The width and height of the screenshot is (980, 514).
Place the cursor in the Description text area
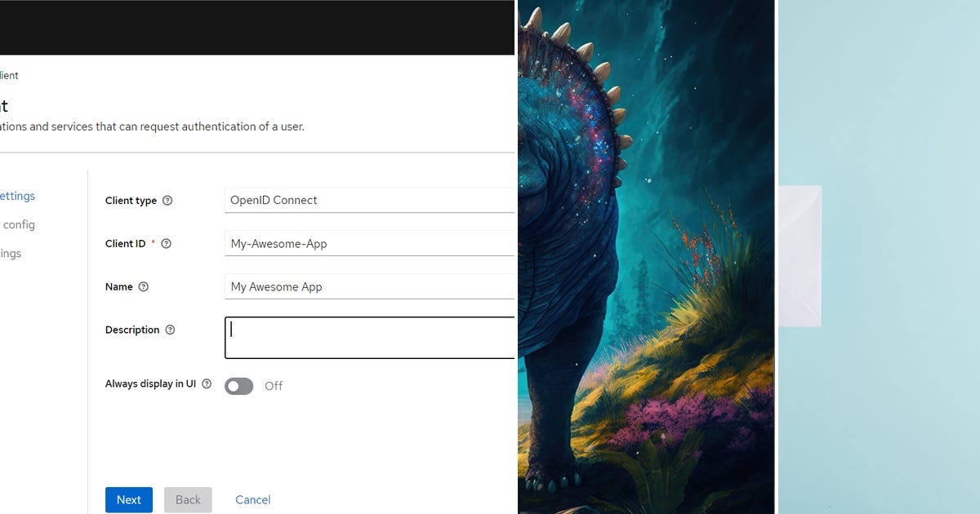click(367, 336)
